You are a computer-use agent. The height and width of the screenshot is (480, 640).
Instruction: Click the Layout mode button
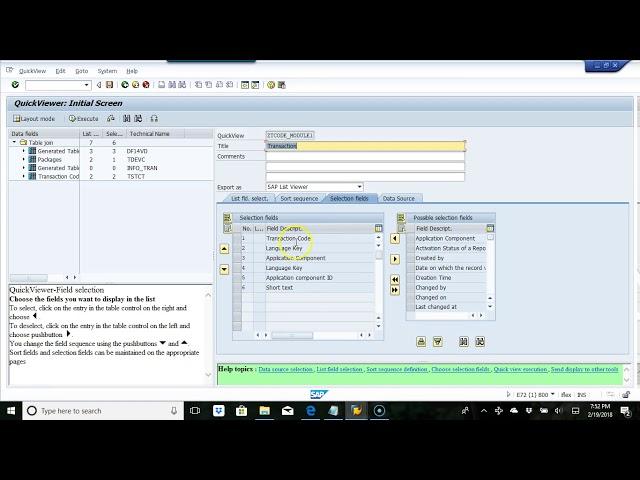[34, 119]
